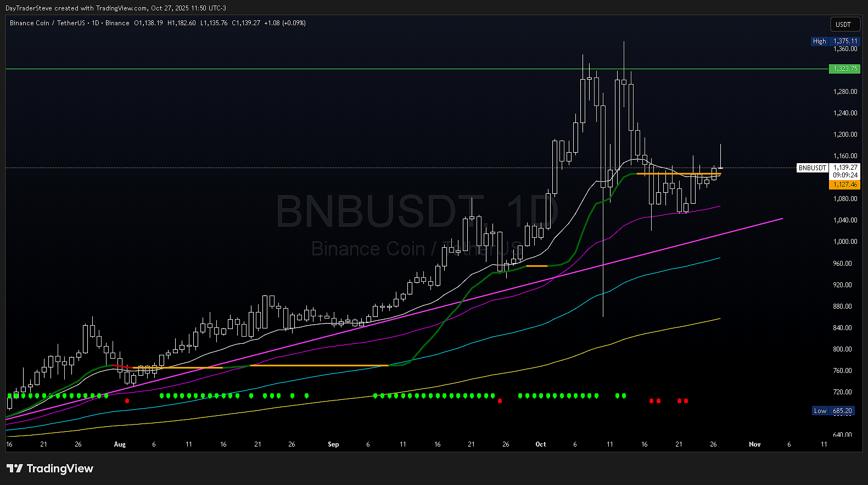Click the Nov label on time axis

(755, 444)
